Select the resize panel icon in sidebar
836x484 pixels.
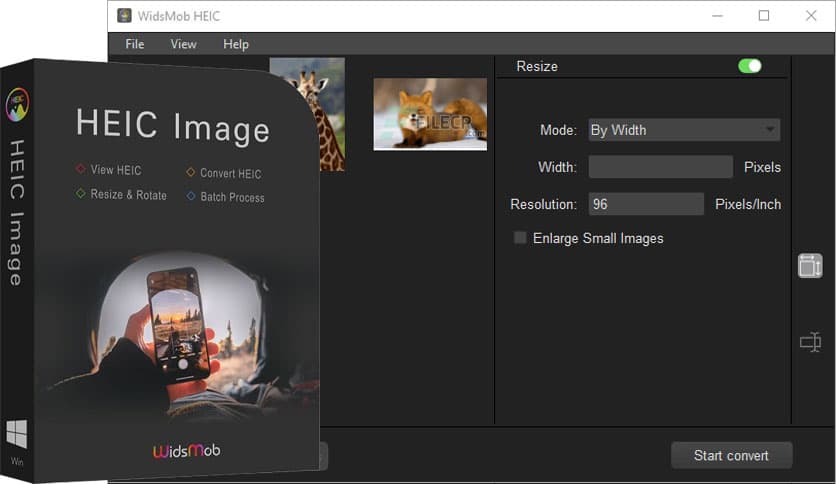pos(810,266)
